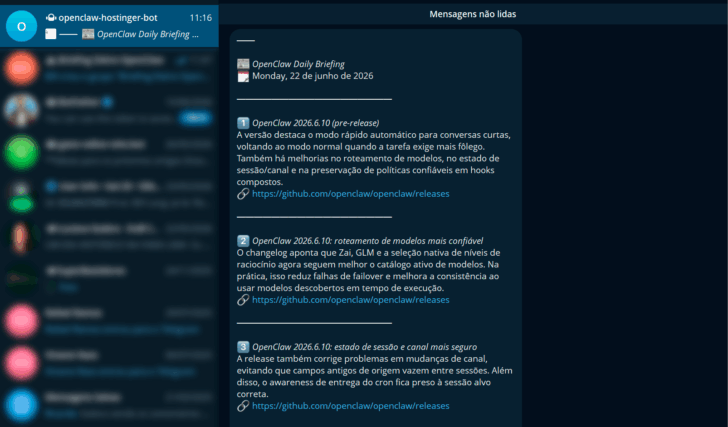Click the newspaper emoji beside message title
Image resolution: width=728 pixels, height=427 pixels.
(243, 64)
